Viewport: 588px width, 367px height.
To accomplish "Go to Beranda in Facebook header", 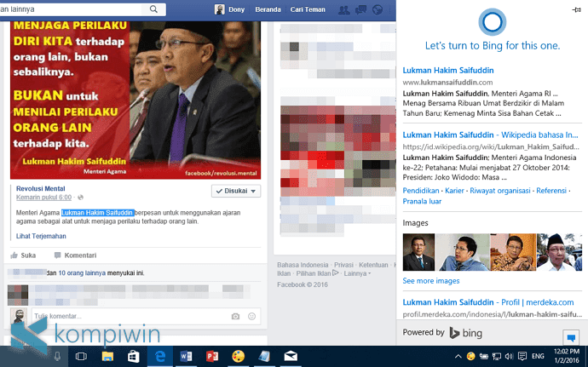I will pyautogui.click(x=268, y=9).
